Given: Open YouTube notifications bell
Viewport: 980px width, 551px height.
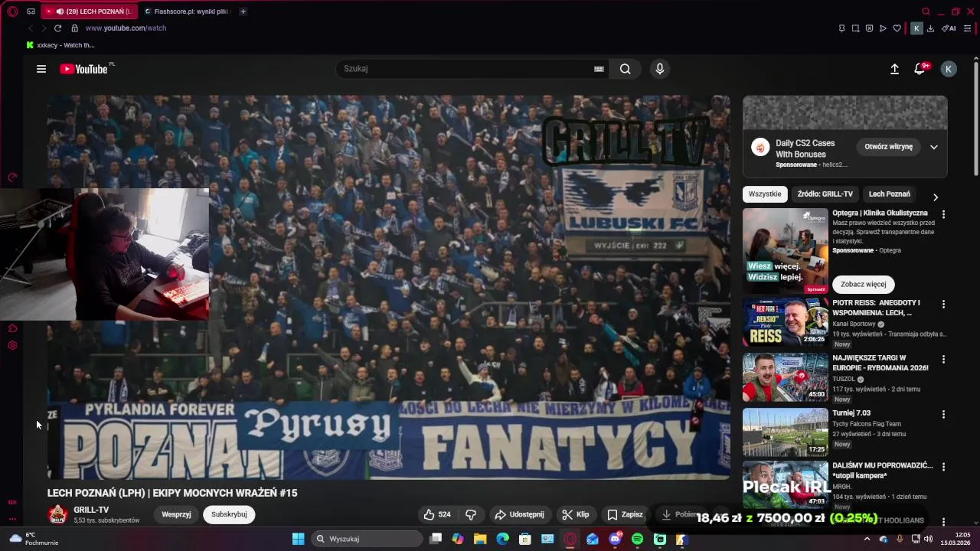Looking at the screenshot, I should 920,69.
